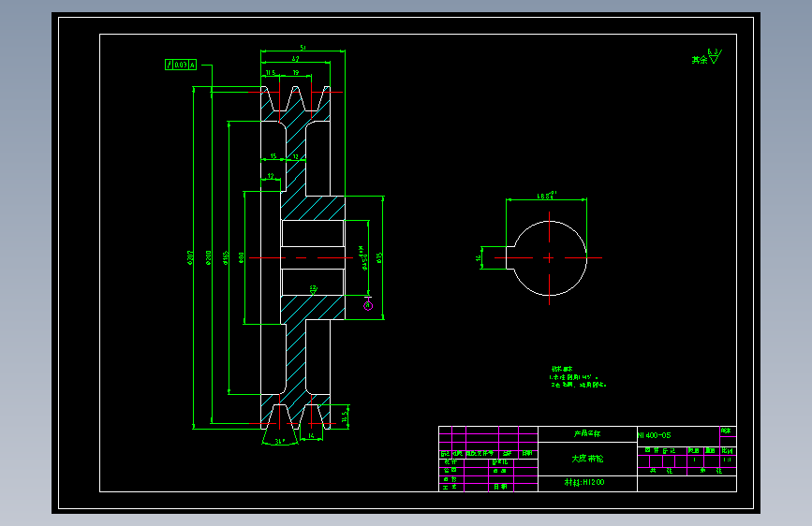Viewport: 812px width, 526px height.
Task: Click the magenta datum A circle marker
Action: point(368,305)
